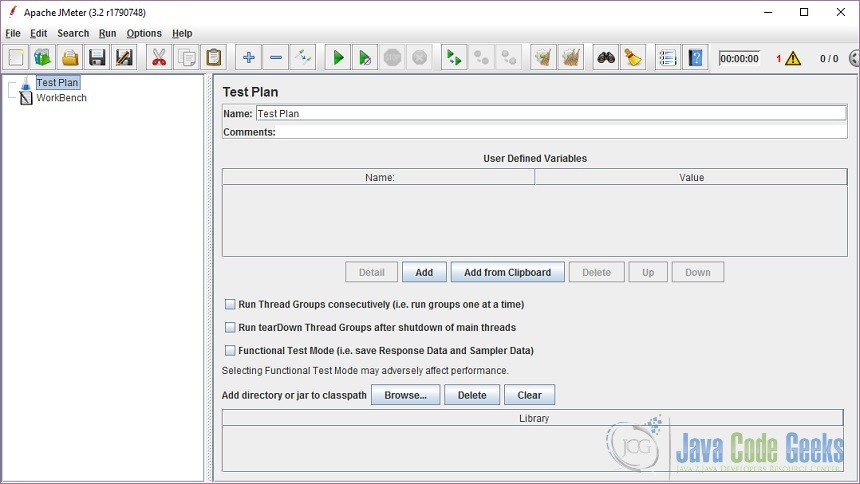Image resolution: width=860 pixels, height=484 pixels.
Task: Click the Remote Stop All icon
Action: coord(482,57)
